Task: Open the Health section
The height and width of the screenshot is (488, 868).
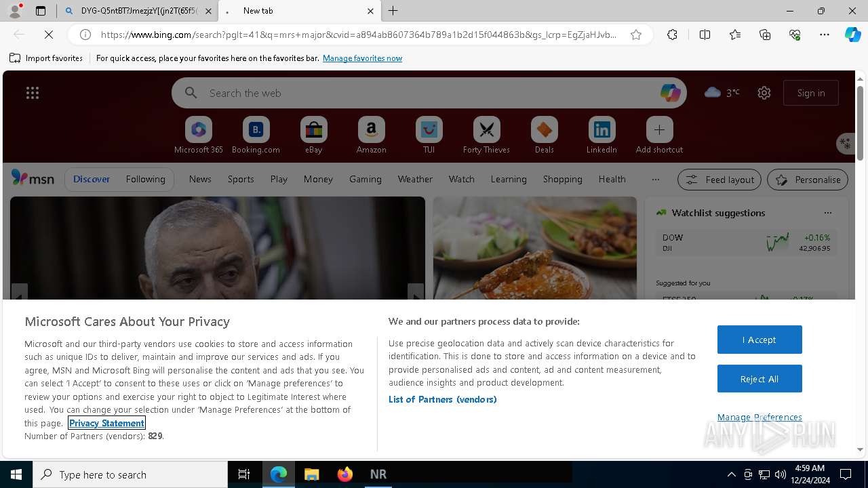Action: click(612, 179)
